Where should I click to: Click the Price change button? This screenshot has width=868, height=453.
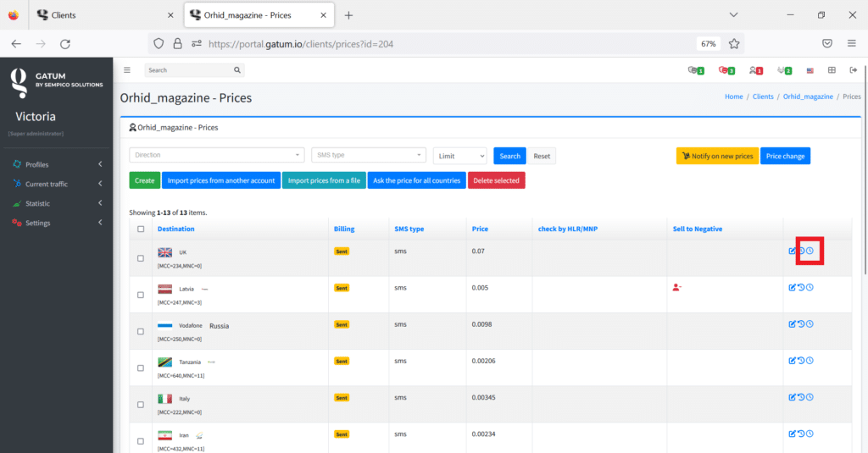click(x=785, y=156)
